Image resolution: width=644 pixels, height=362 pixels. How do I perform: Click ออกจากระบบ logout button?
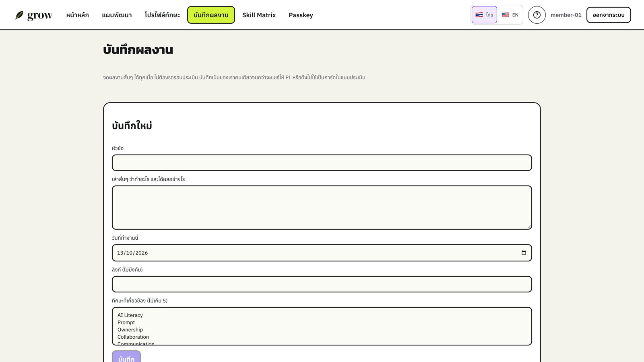point(609,15)
